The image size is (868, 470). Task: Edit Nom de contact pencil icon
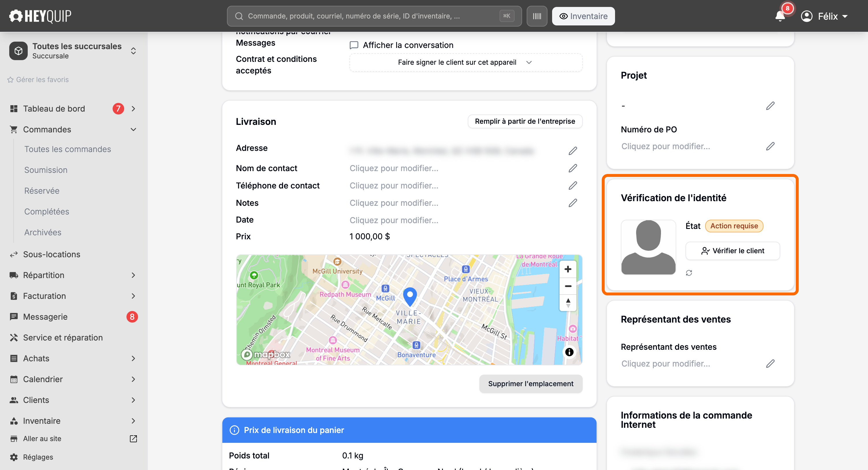tap(573, 168)
